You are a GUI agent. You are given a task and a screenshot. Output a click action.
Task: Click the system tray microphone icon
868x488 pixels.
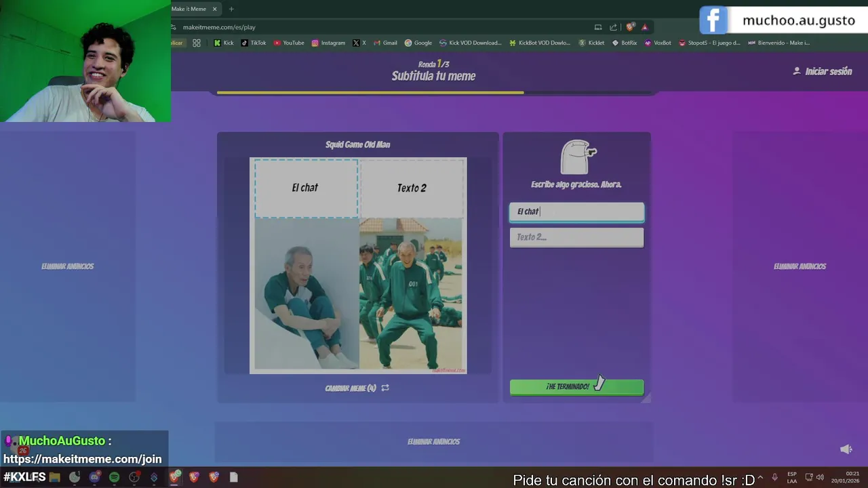click(774, 477)
